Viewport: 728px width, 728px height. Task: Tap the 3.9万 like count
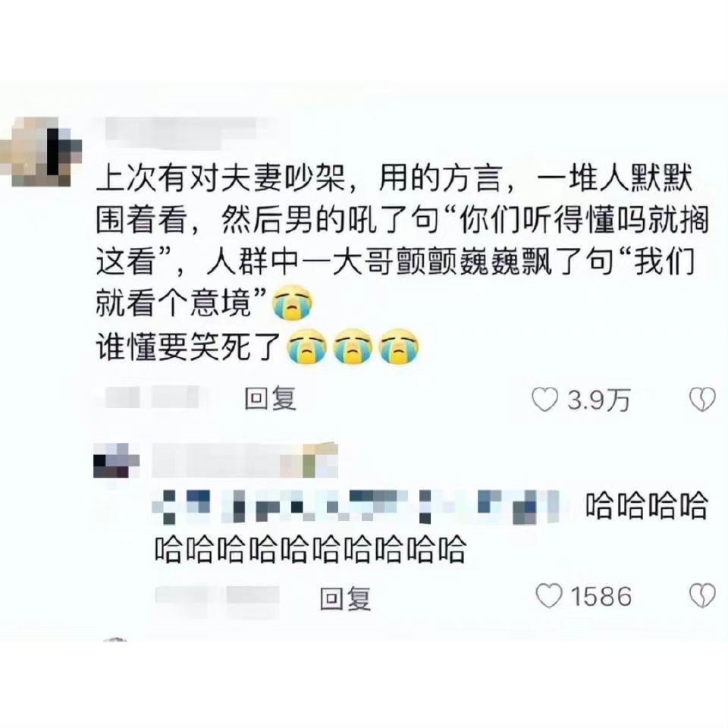[x=599, y=400]
